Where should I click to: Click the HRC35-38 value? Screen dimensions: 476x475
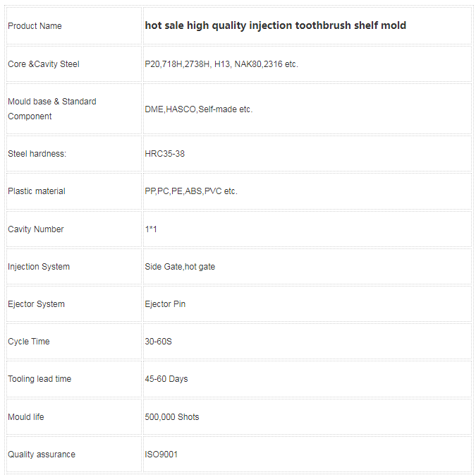pyautogui.click(x=164, y=154)
